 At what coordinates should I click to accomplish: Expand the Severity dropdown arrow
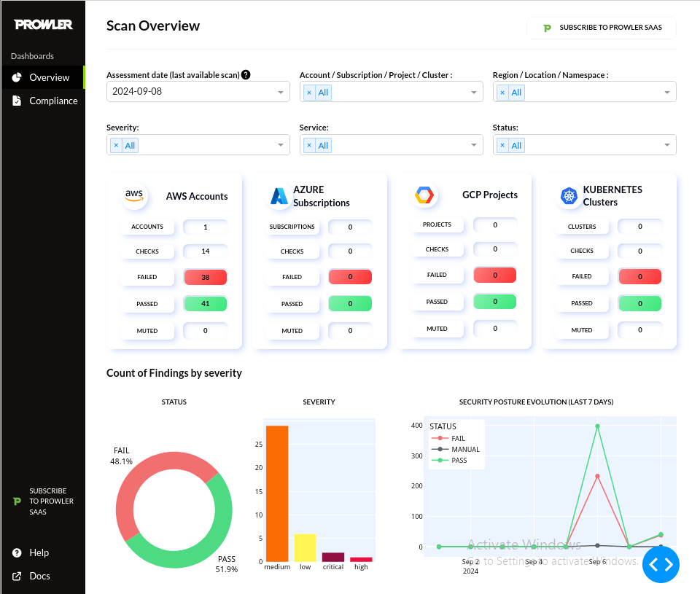click(x=281, y=145)
